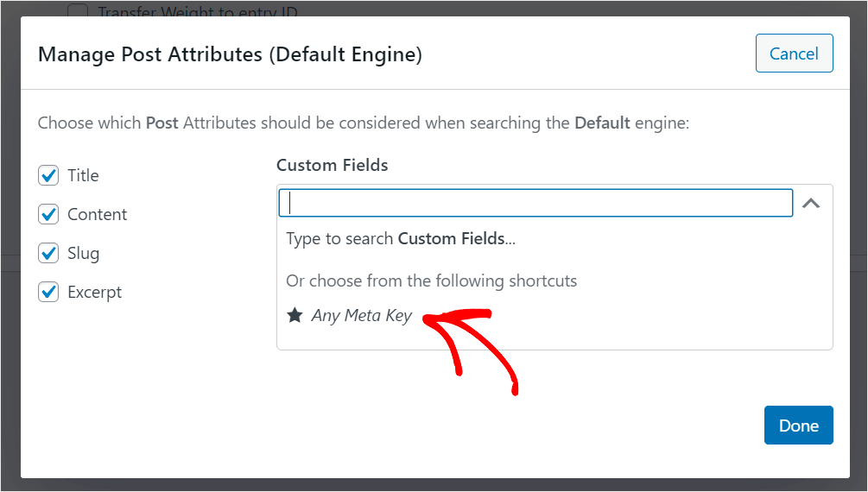
Task: Uncheck the Title attribute checkbox
Action: (48, 175)
